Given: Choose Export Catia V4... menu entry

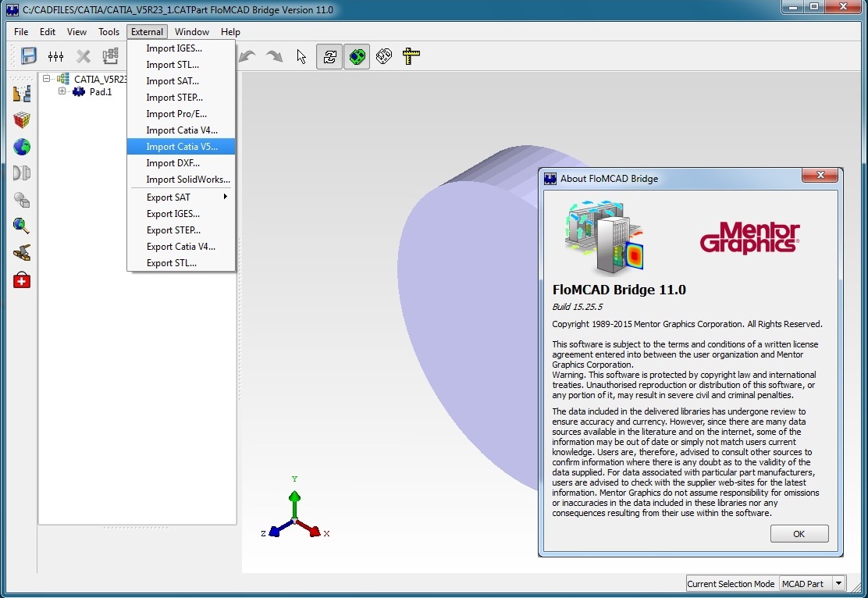Looking at the screenshot, I should (181, 247).
